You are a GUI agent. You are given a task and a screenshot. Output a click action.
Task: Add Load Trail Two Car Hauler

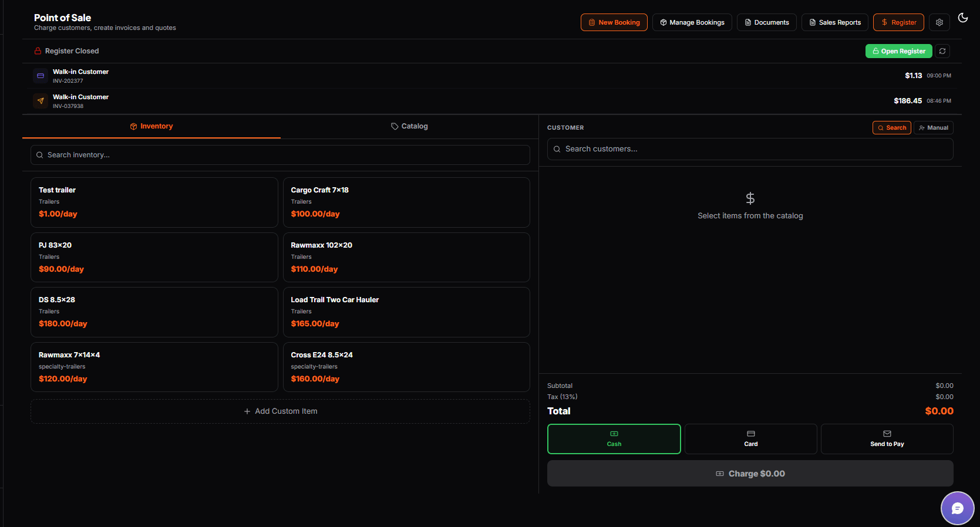406,312
